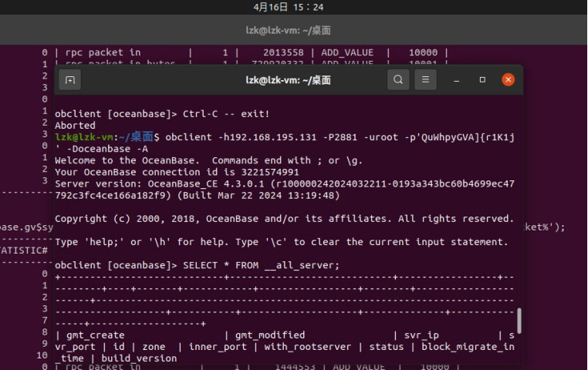Open the terminal search tool
Viewport: 588px width, 370px height.
pyautogui.click(x=398, y=79)
